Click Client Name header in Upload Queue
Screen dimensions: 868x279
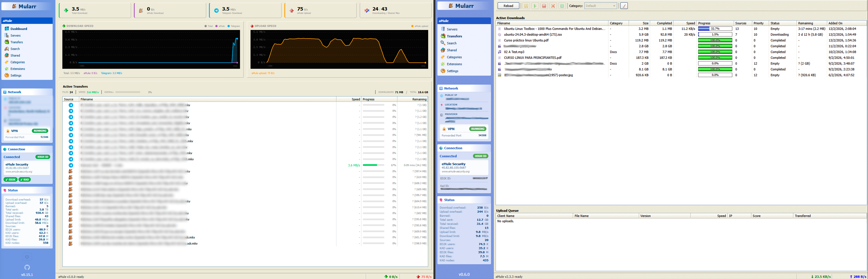[534, 216]
